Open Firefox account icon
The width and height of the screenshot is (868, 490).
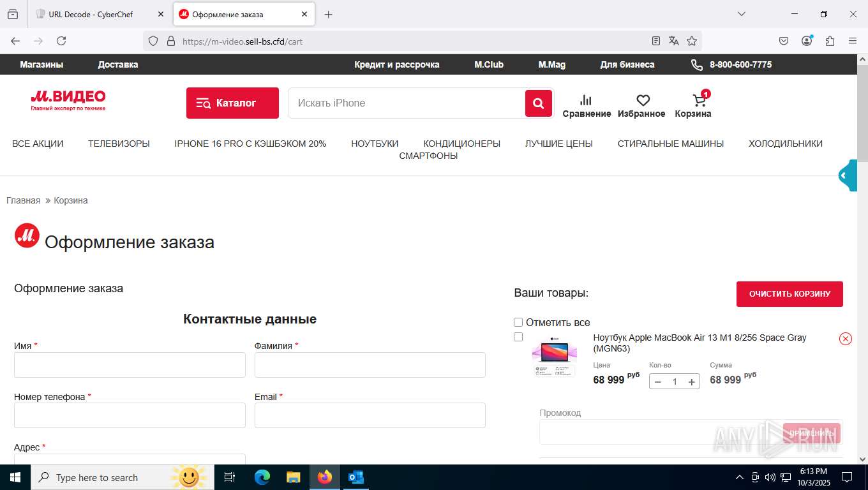[807, 41]
